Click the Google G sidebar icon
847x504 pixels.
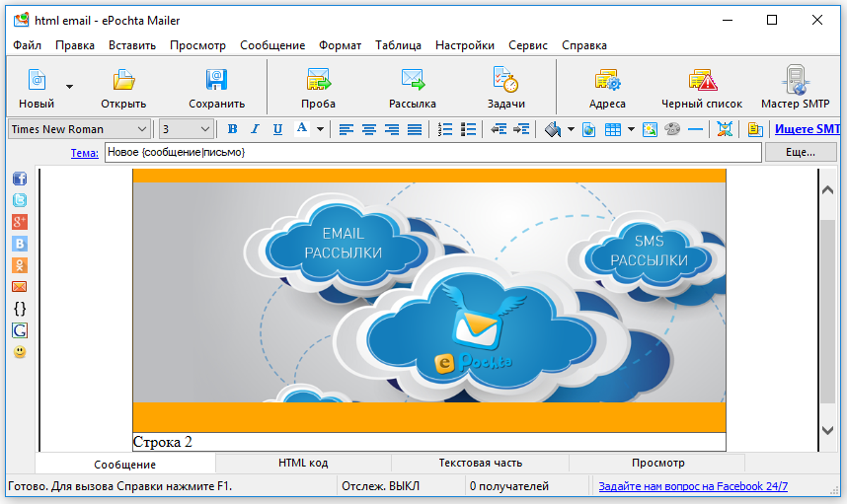point(20,330)
